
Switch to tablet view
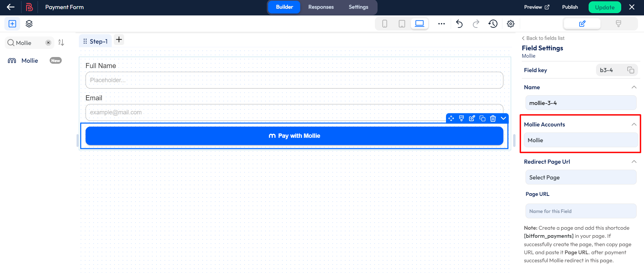click(402, 24)
